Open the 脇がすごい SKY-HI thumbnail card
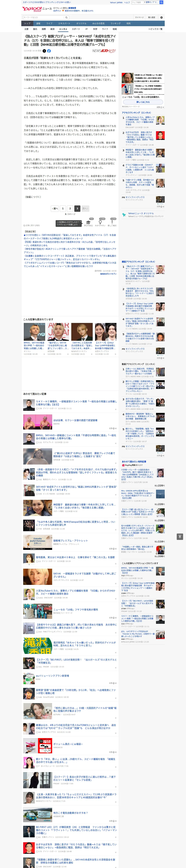The width and height of the screenshot is (186, 868). [x=58, y=332]
